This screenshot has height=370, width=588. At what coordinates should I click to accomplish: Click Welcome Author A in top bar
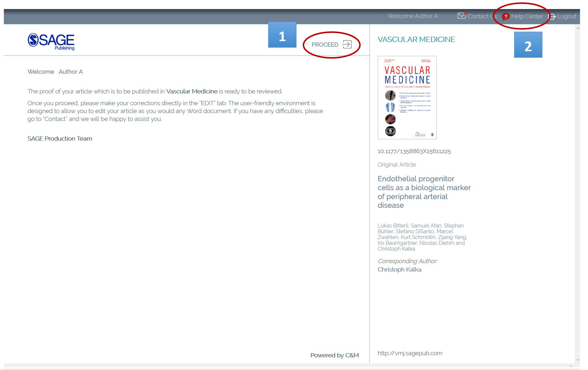click(x=413, y=16)
